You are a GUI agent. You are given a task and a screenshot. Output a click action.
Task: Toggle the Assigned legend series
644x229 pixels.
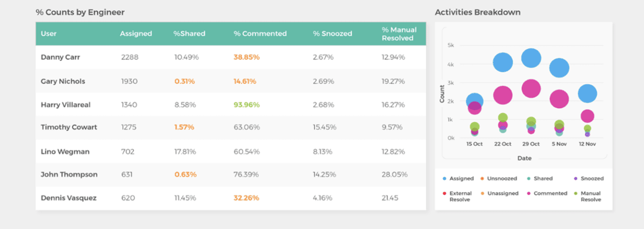click(x=461, y=179)
